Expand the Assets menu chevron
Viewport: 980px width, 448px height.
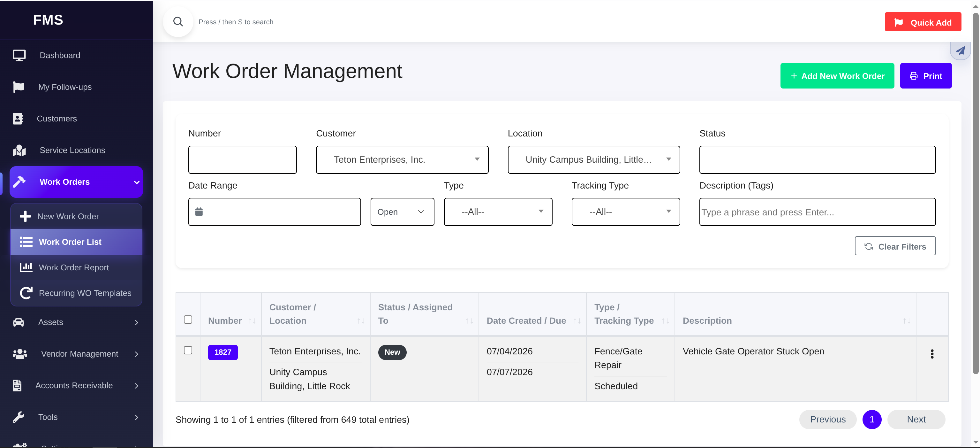pyautogui.click(x=137, y=323)
